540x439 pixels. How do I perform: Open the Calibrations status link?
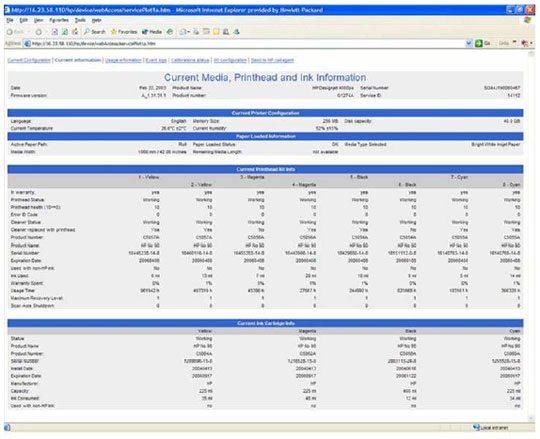point(190,60)
